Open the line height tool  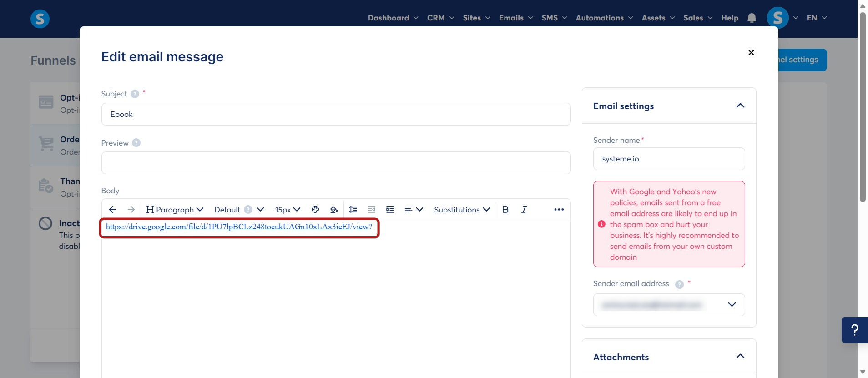pos(353,209)
